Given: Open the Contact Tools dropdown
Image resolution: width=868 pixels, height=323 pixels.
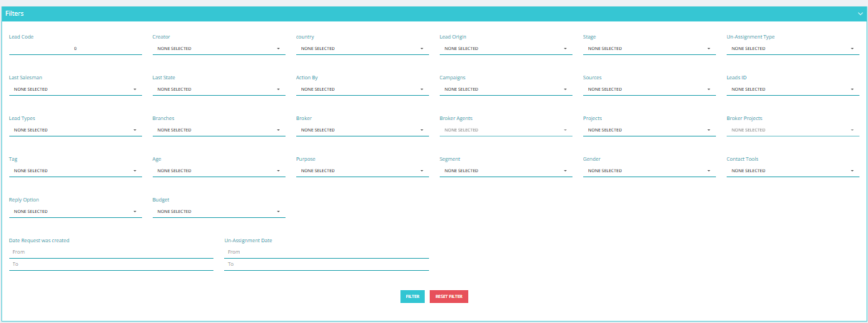Looking at the screenshot, I should coord(793,171).
